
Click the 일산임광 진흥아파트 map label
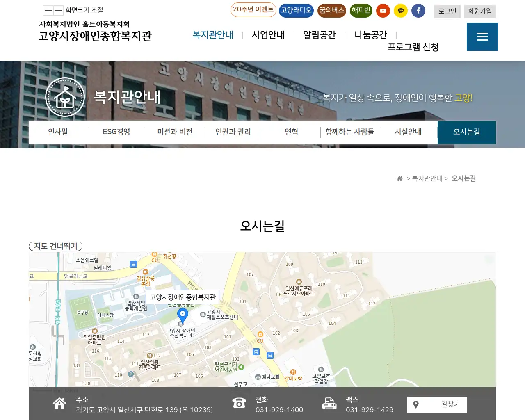tap(150, 365)
